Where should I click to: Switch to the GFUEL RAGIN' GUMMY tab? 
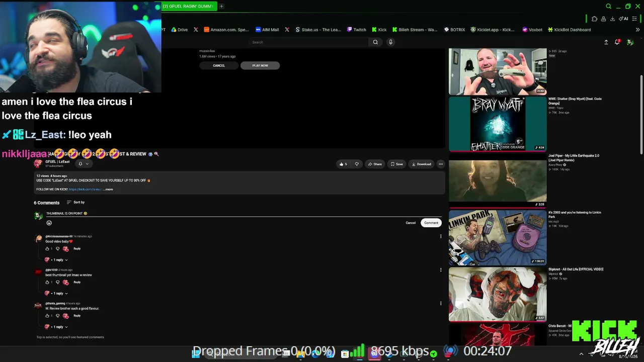click(x=189, y=6)
